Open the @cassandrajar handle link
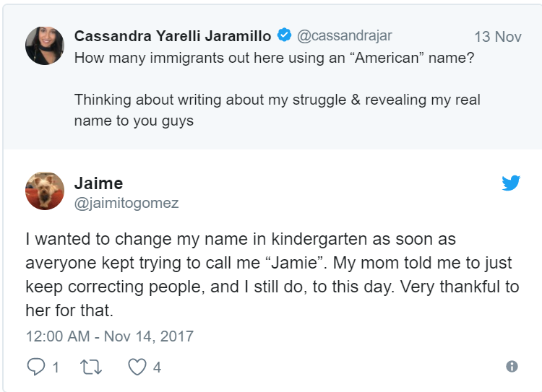The width and height of the screenshot is (542, 392). point(345,35)
